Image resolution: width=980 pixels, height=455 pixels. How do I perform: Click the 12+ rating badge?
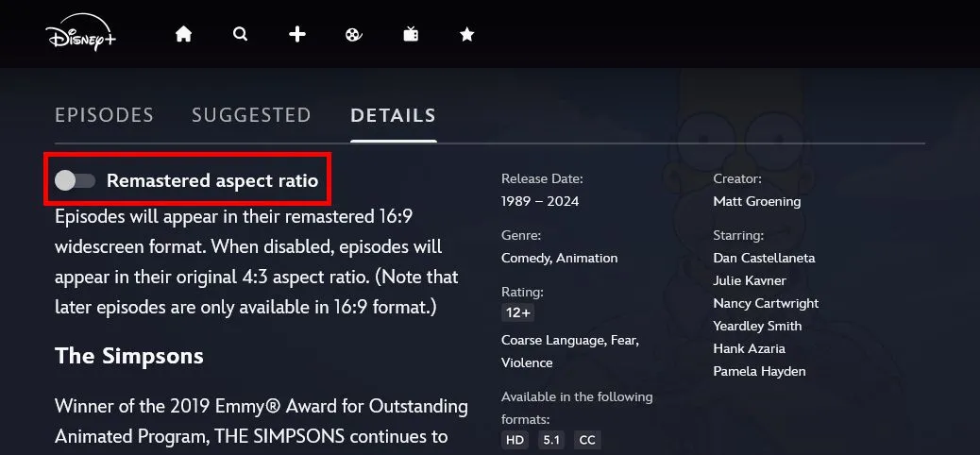517,312
